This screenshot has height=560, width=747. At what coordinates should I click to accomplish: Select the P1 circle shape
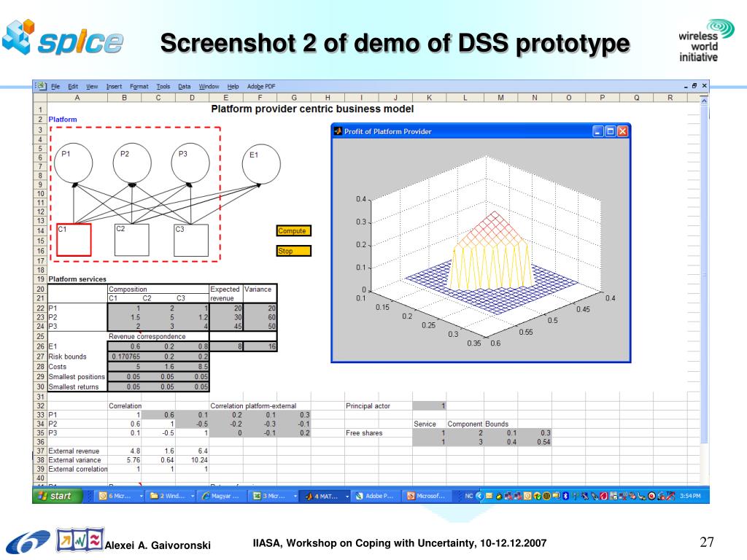pyautogui.click(x=74, y=163)
